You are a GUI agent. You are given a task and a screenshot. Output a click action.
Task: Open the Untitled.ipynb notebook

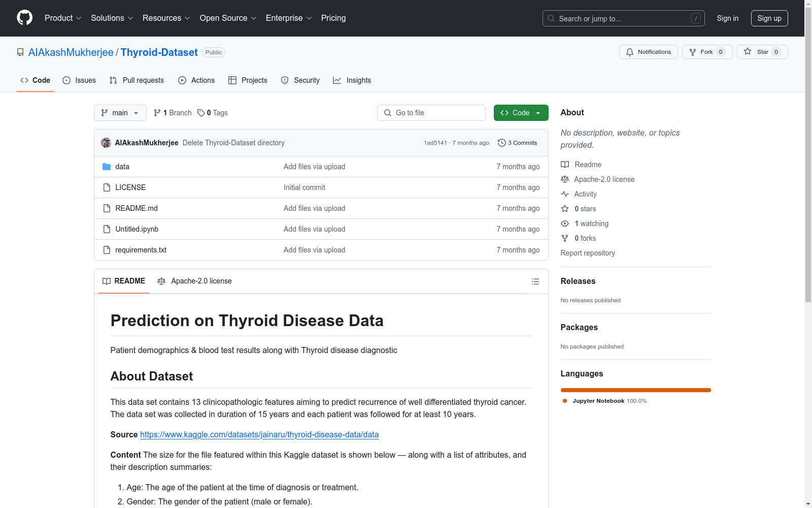[137, 229]
